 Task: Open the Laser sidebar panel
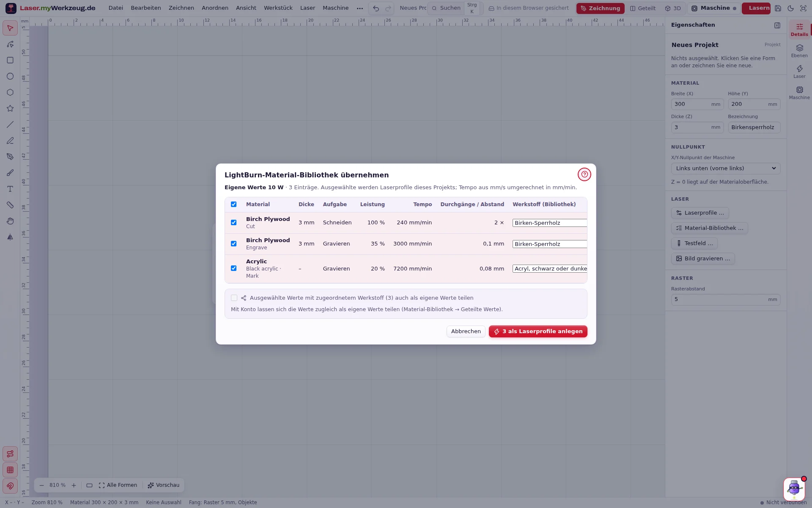[799, 72]
